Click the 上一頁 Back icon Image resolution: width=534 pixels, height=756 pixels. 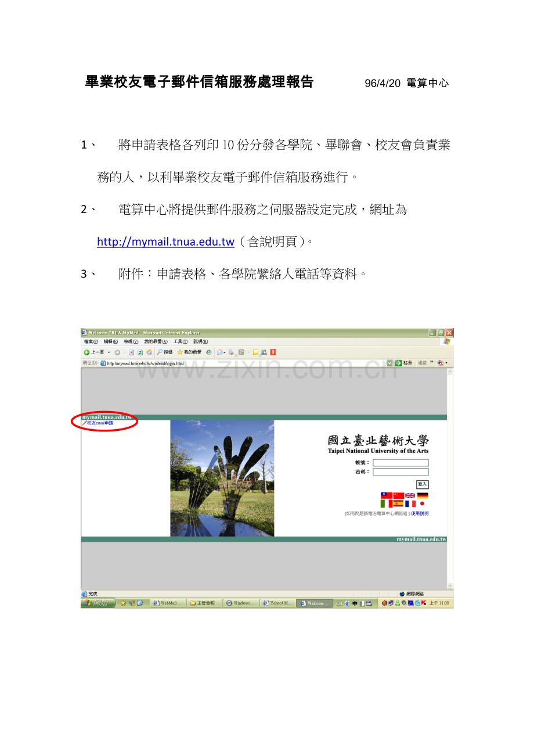click(87, 352)
